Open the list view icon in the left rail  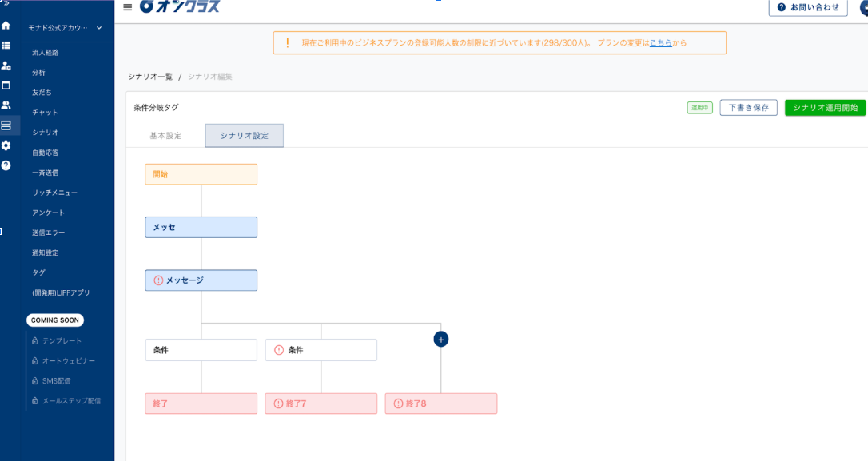tap(6, 46)
